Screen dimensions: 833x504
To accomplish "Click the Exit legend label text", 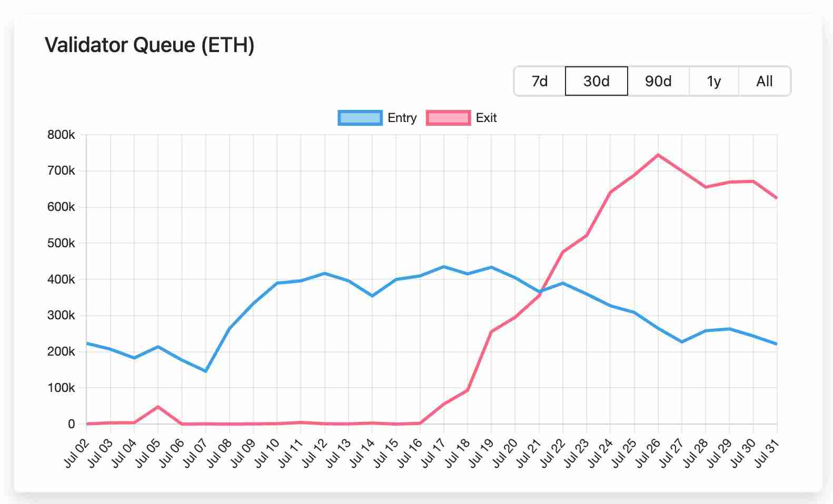I will pyautogui.click(x=487, y=117).
